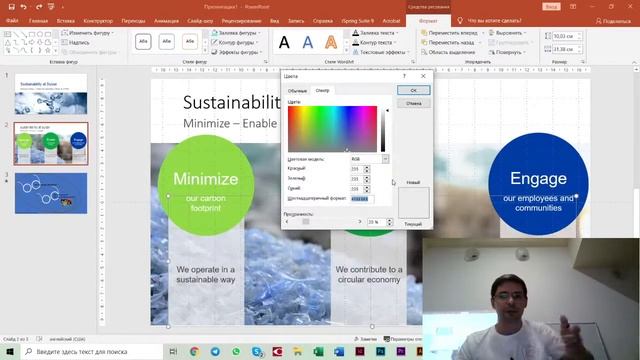Select slide 3 blue thumbnail

pos(51,193)
